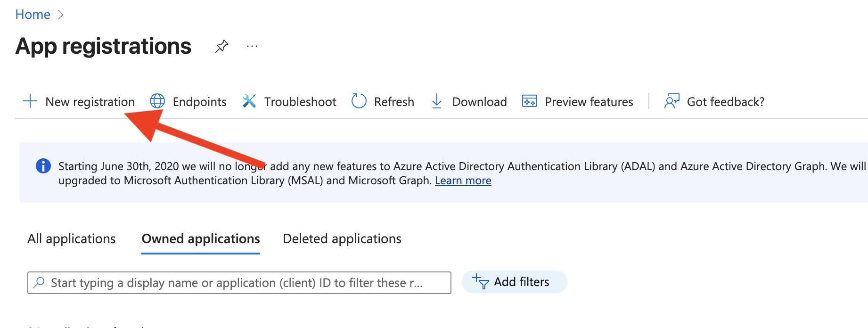The height and width of the screenshot is (328, 868).
Task: Click the Got feedback person icon
Action: coord(671,101)
